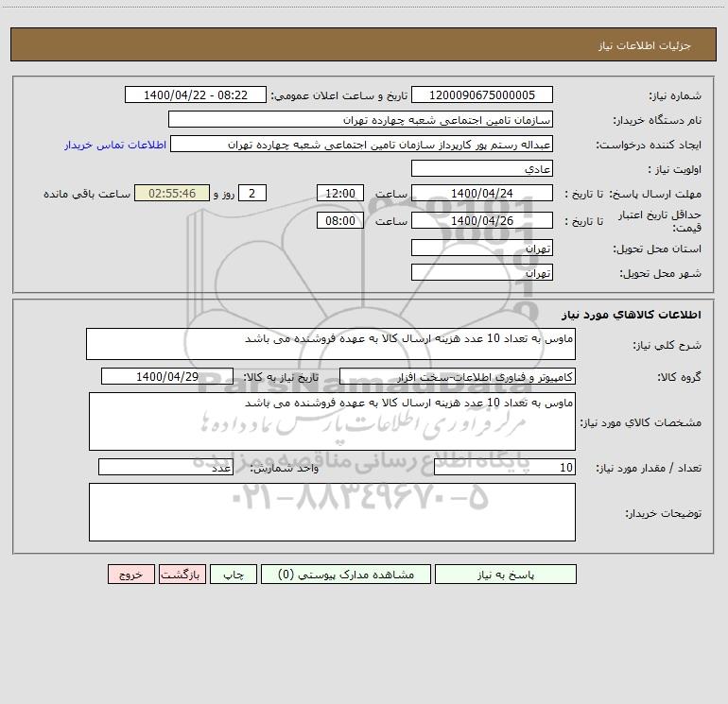Click the خروج exit button
This screenshot has height=704, width=728.
click(x=130, y=575)
